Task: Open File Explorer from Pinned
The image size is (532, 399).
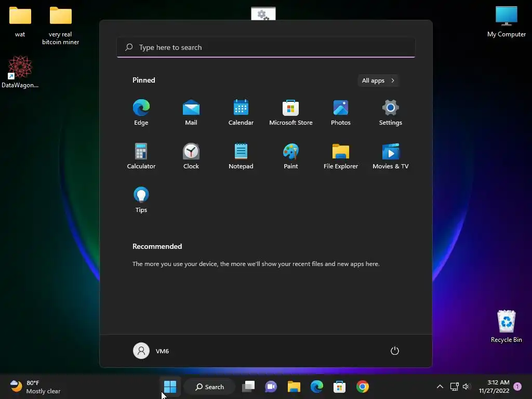Action: (x=341, y=156)
